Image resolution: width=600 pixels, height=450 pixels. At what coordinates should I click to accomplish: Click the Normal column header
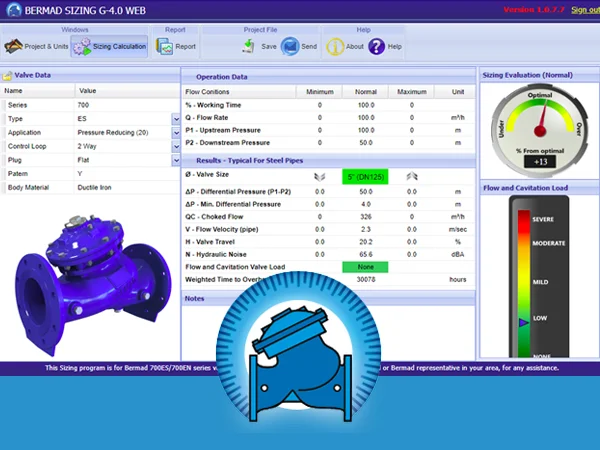[x=366, y=92]
